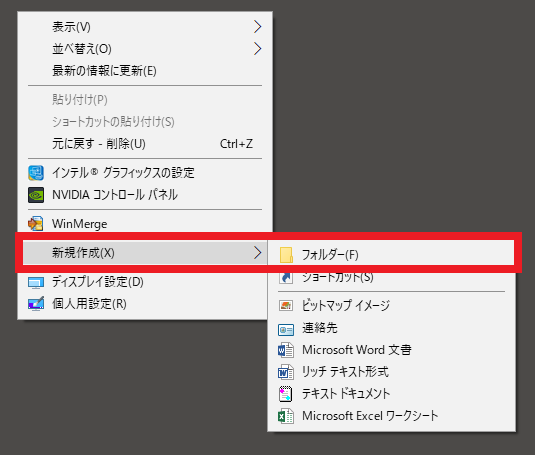This screenshot has width=535, height=455.
Task: Expand the 表示(V) submenu arrow
Action: pos(258,27)
